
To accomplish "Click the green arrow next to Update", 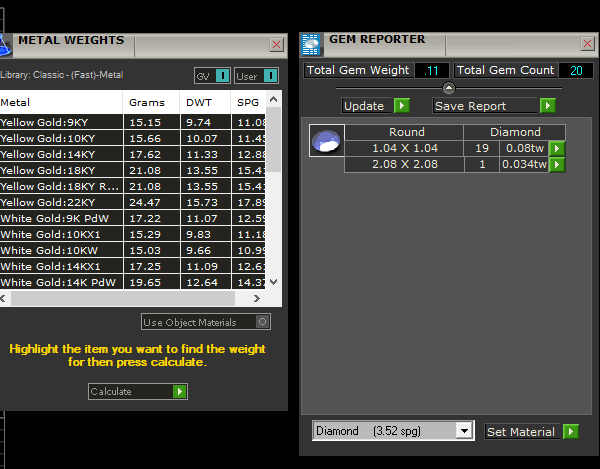I will tap(401, 106).
